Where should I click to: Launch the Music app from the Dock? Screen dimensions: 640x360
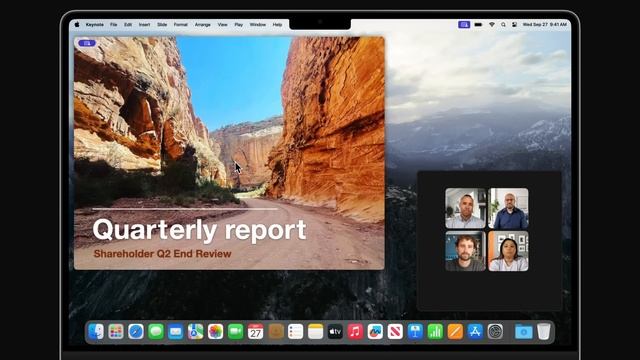coord(355,332)
